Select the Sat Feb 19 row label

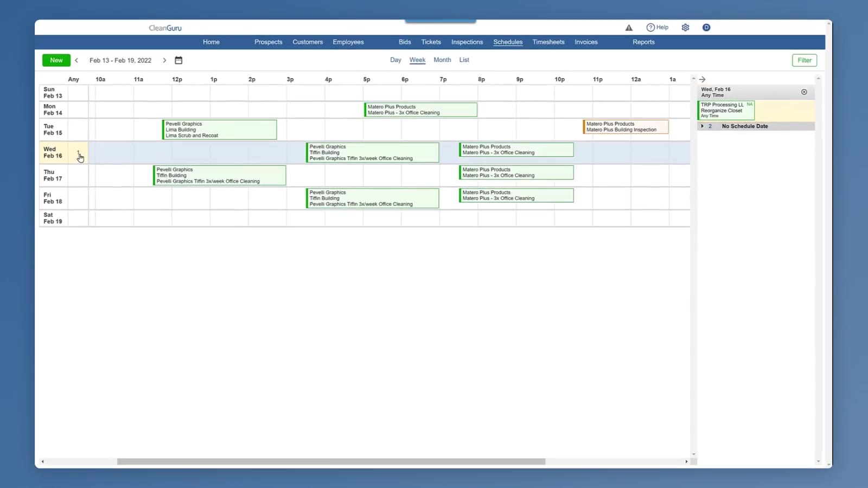point(53,218)
